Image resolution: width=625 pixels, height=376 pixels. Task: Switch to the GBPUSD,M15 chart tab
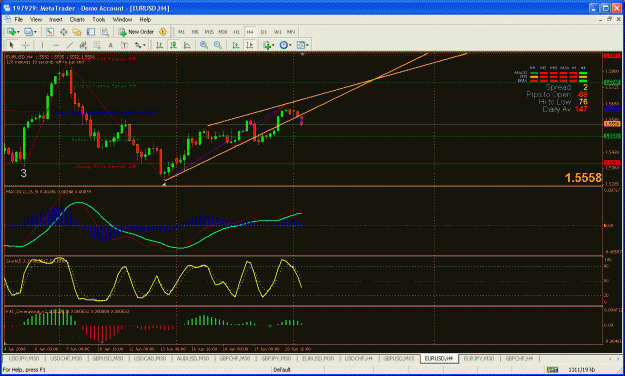(399, 358)
